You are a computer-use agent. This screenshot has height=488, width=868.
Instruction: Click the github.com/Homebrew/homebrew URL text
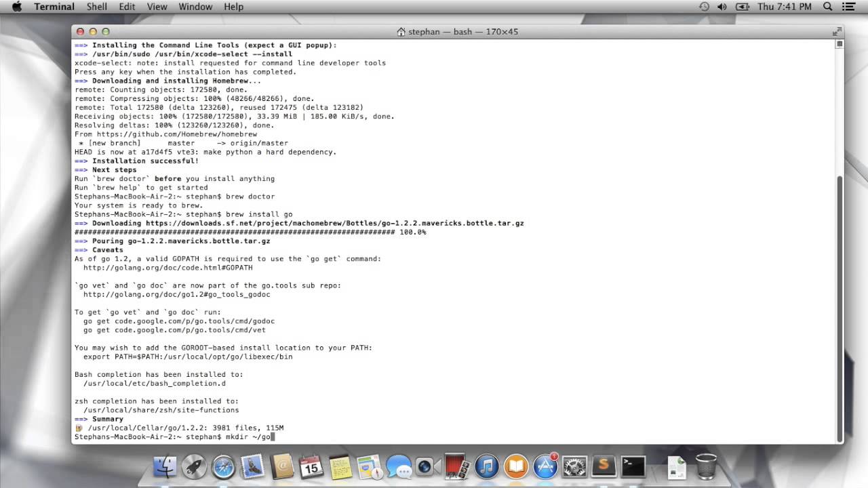[x=176, y=134]
